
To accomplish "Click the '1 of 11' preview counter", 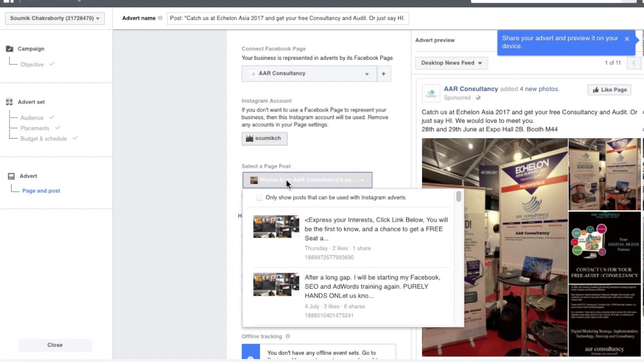I will click(613, 63).
